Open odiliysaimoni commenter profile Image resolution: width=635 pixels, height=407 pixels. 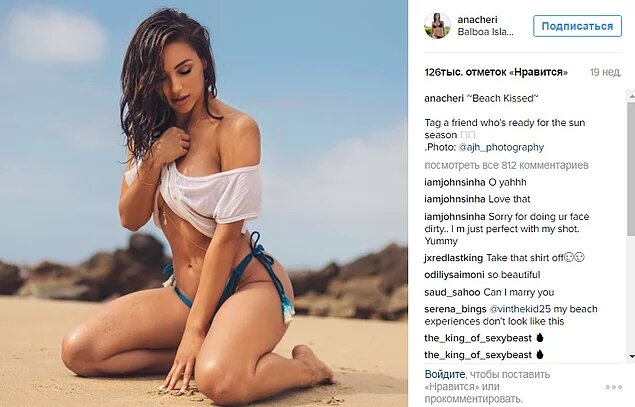pyautogui.click(x=454, y=275)
